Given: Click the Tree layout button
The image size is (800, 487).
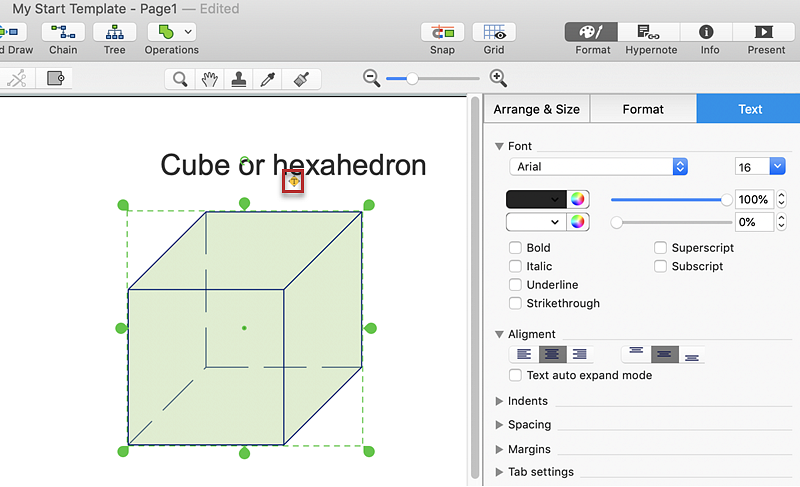Looking at the screenshot, I should click(115, 32).
